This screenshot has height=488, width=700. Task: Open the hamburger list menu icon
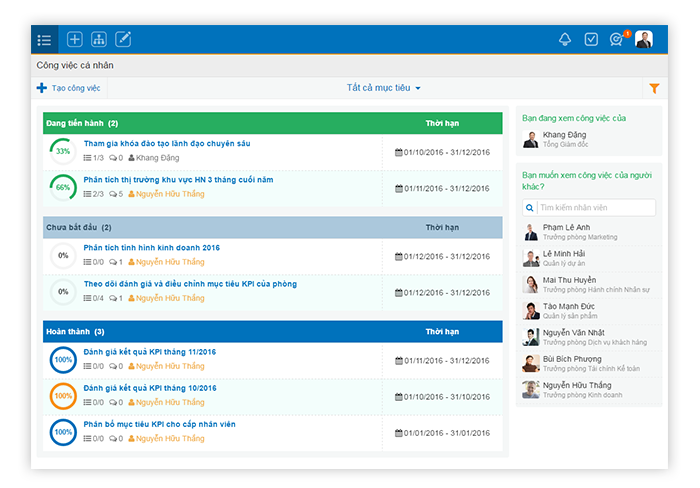coord(44,40)
